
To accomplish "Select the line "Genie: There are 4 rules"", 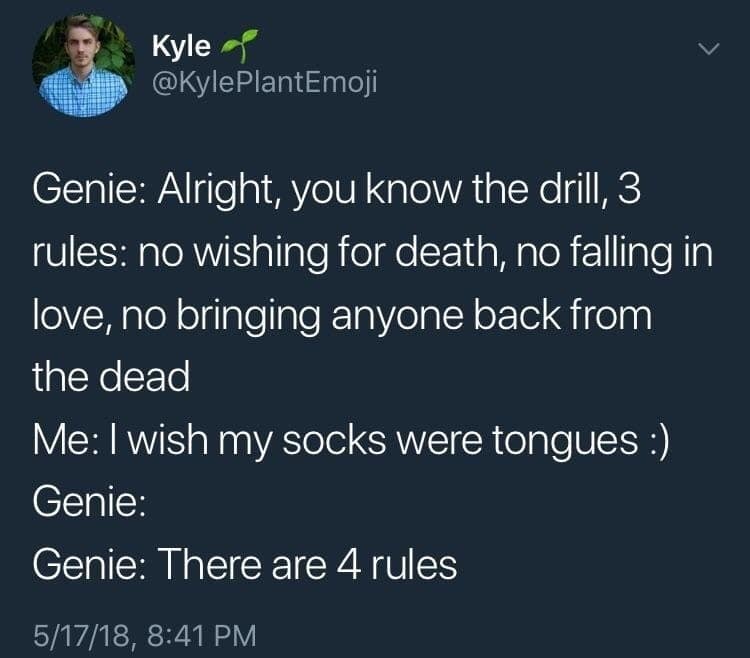I will (x=245, y=566).
